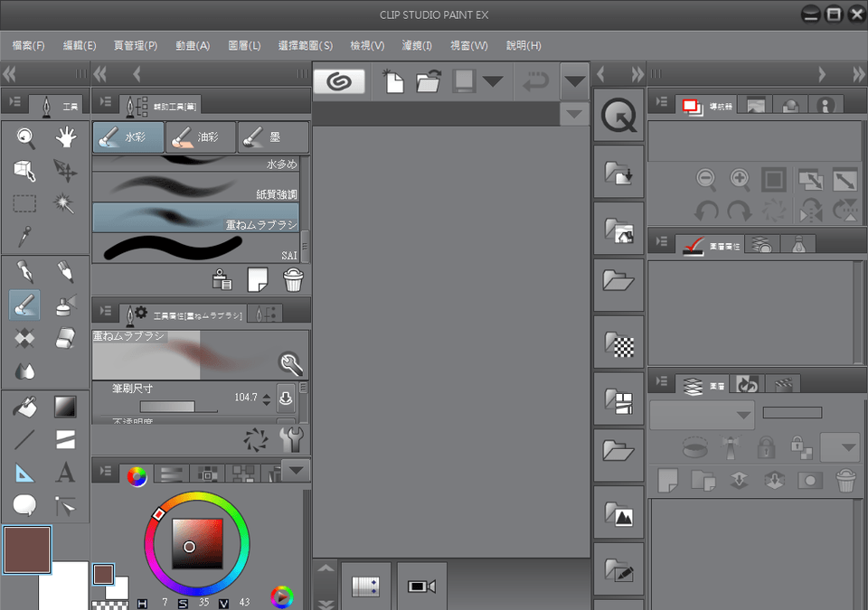
Task: Select the Zoom magnifier tool
Action: (x=25, y=138)
